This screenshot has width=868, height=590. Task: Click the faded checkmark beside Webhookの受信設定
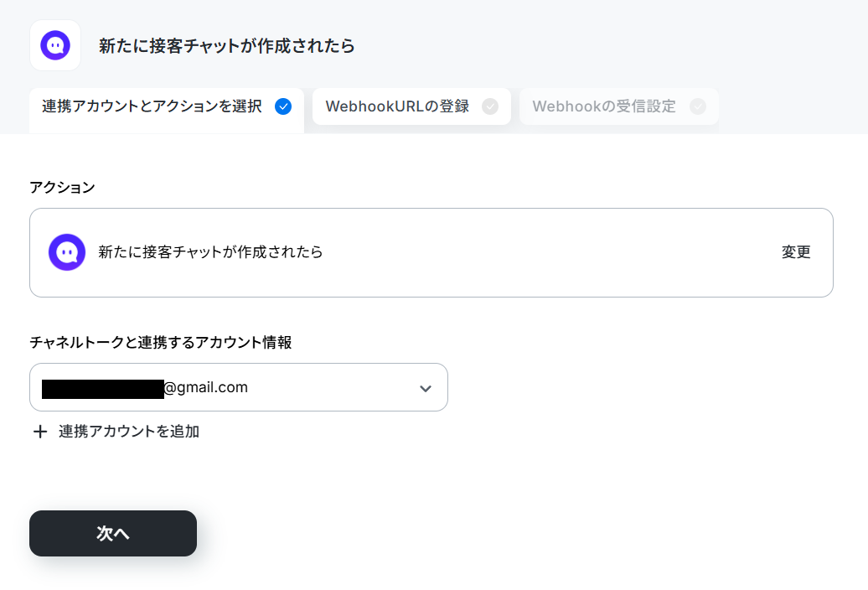coord(697,106)
